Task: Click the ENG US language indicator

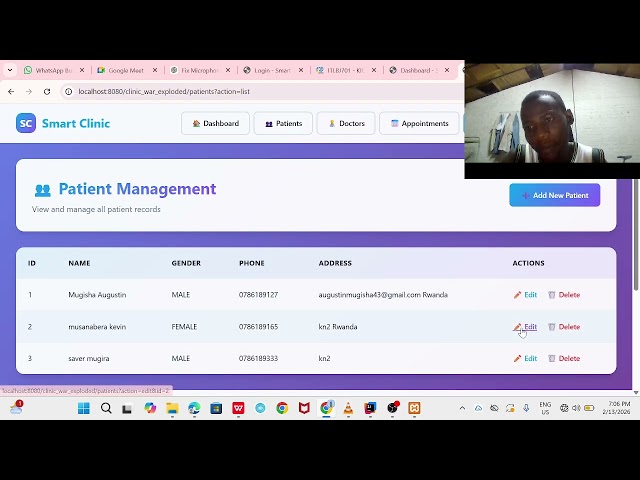Action: coord(545,408)
